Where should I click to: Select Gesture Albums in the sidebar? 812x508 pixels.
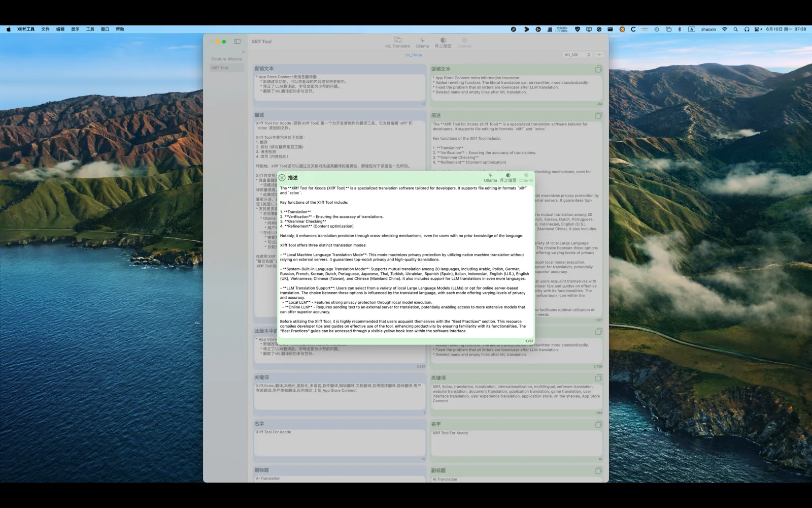(226, 59)
